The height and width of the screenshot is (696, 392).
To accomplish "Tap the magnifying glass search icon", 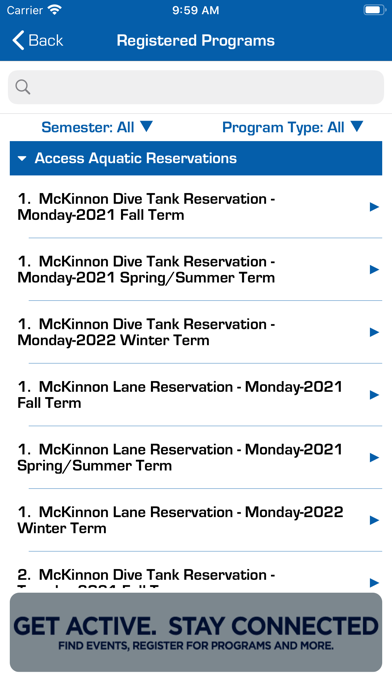I will (x=23, y=87).
